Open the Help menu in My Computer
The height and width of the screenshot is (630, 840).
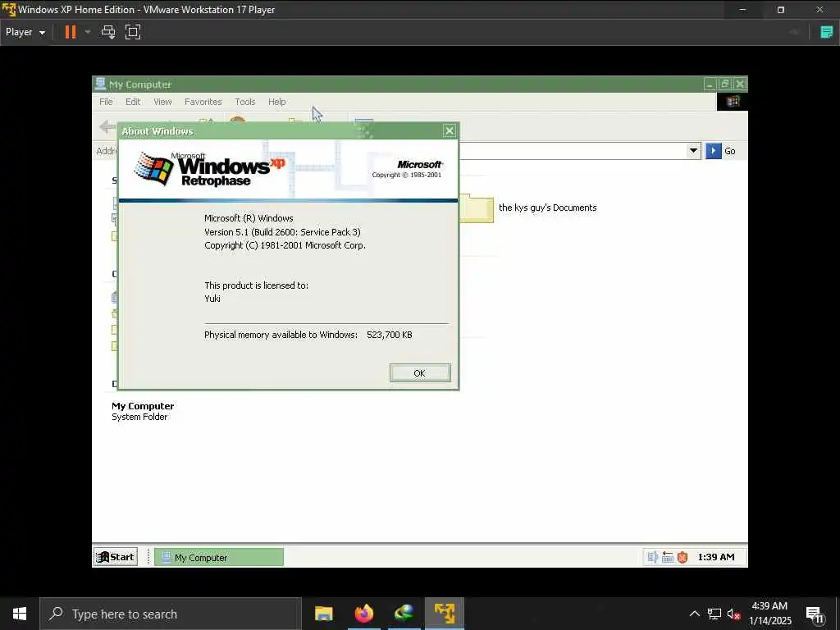click(x=277, y=102)
